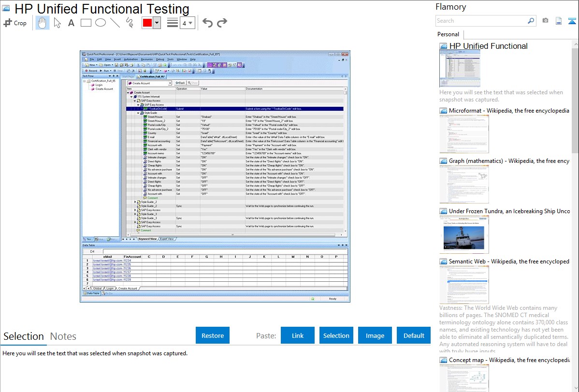Switch to the Notes tab

63,336
